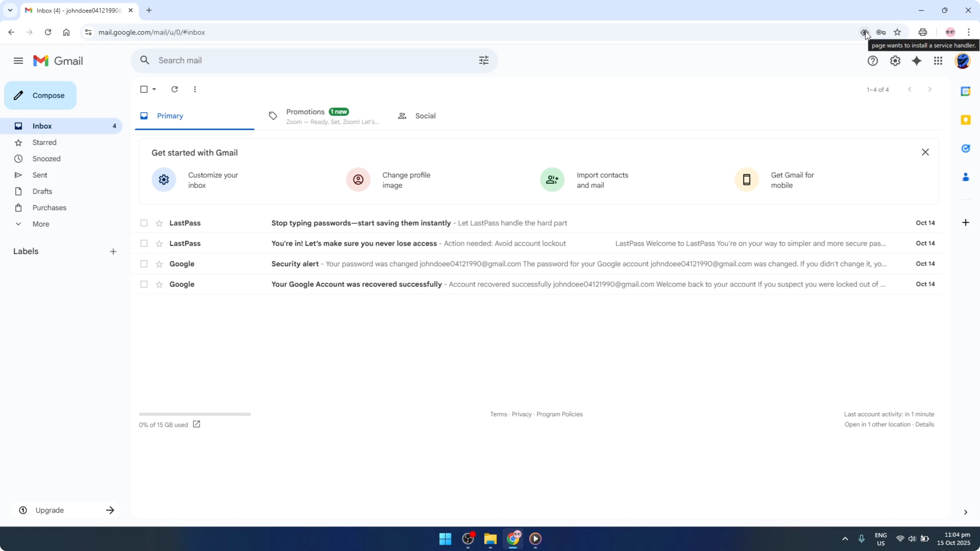980x551 pixels.
Task: Open the Terms link
Action: click(x=498, y=414)
